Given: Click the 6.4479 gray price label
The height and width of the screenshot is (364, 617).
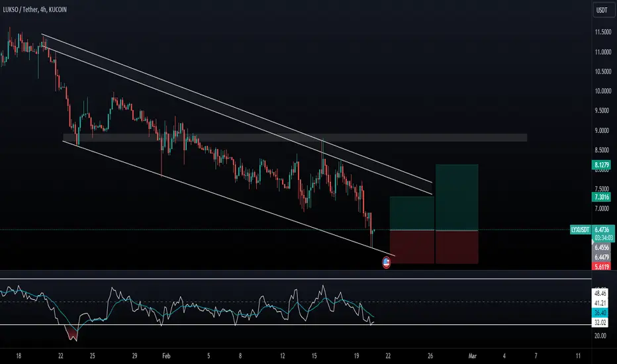Looking at the screenshot, I should coord(602,257).
